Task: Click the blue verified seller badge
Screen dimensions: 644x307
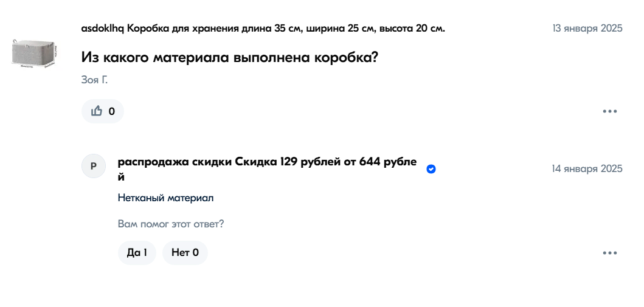Action: [x=431, y=169]
